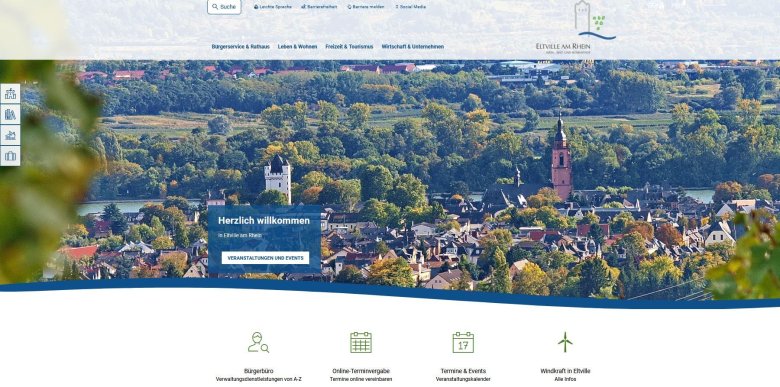
Task: Click the Eltville am Rhein logo
Action: click(575, 27)
